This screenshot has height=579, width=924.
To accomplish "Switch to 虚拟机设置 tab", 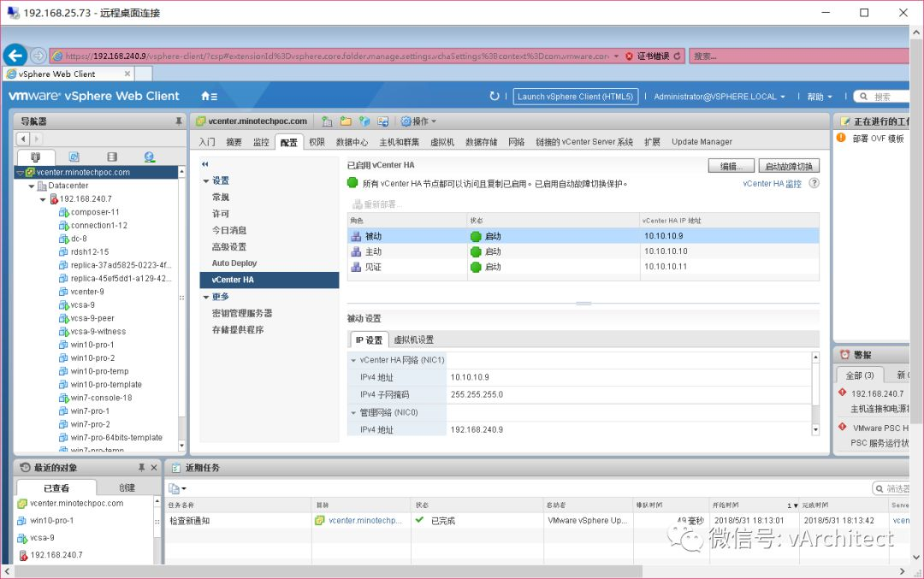I will (x=414, y=340).
